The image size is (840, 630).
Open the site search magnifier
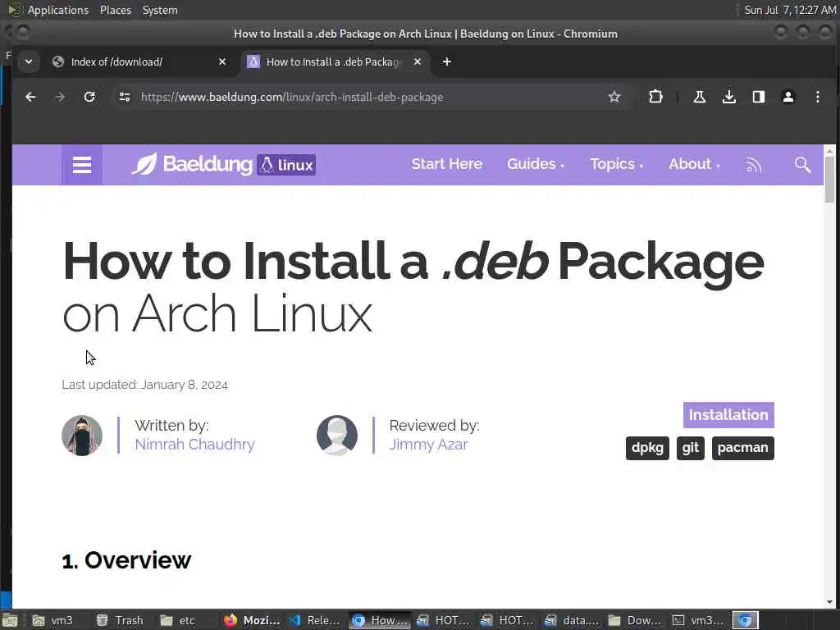802,164
